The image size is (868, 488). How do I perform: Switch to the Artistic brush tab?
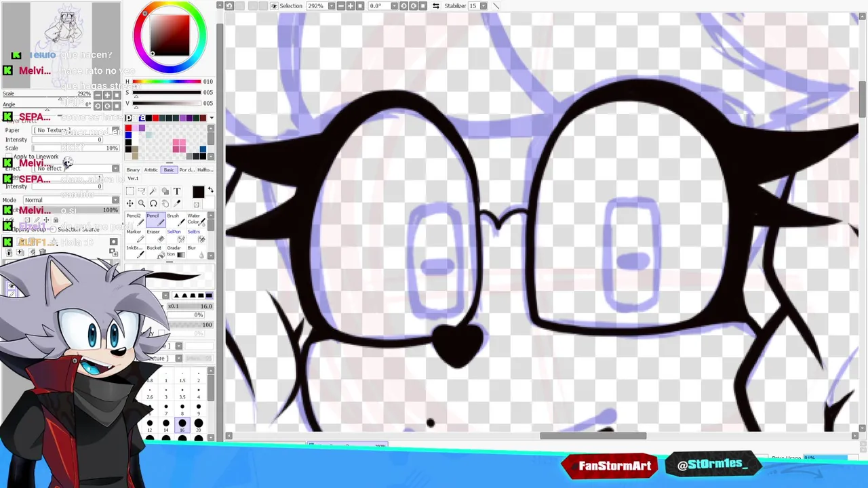(x=151, y=169)
